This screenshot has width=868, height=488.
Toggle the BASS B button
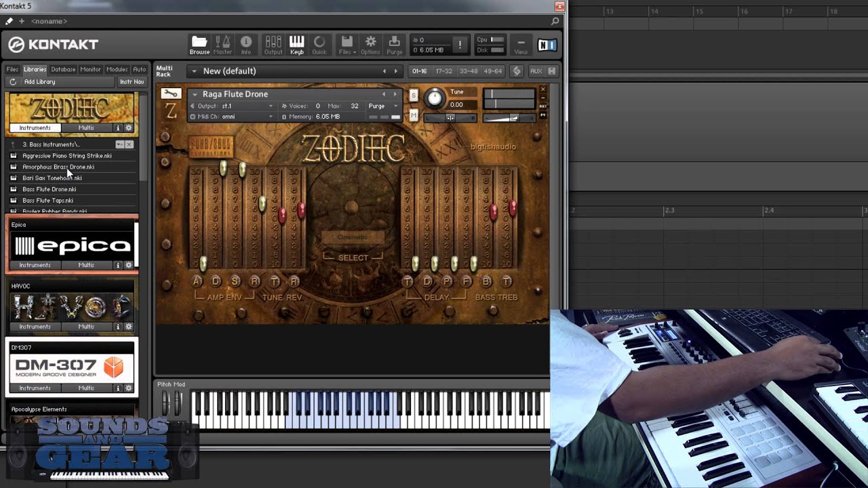click(486, 281)
